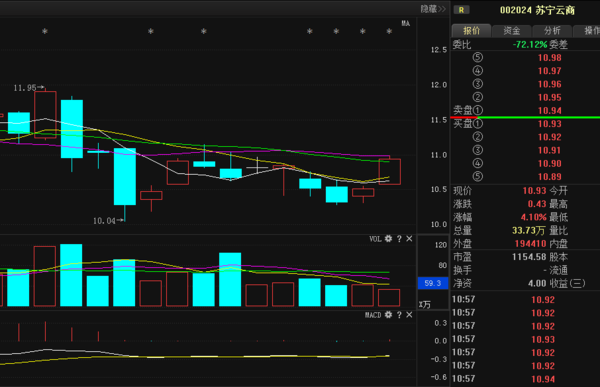Switch to the 报价 tab
This screenshot has height=387, width=600.
pyautogui.click(x=471, y=31)
